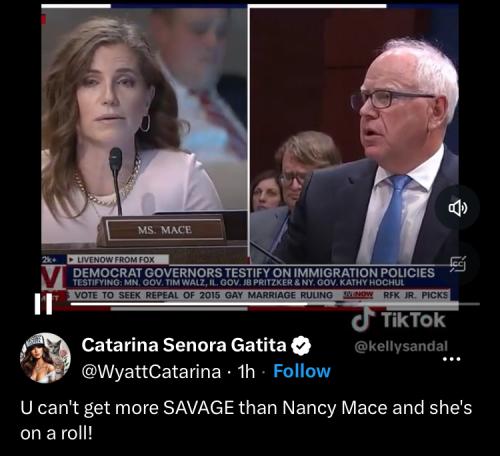This screenshot has height=456, width=500.
Task: Click the TikTok logo watermark
Action: [399, 320]
